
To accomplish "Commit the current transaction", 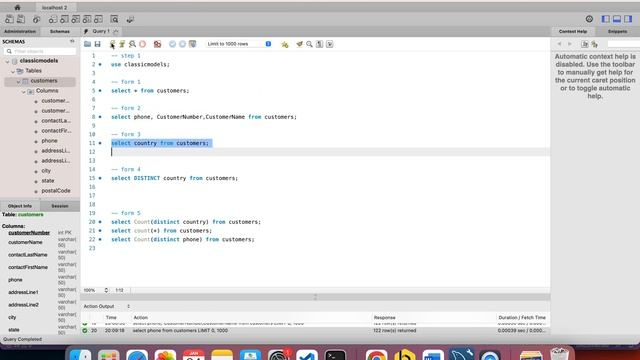I will click(x=172, y=44).
